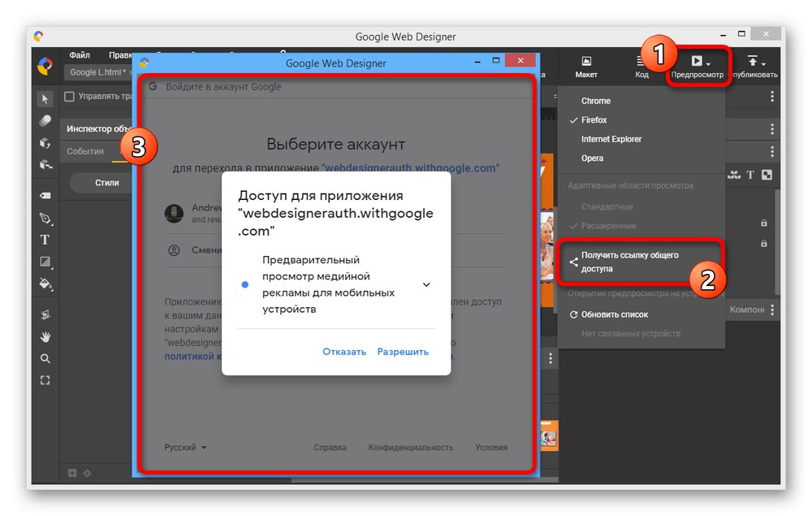
Task: Click the diamond keyframe icon at bottom left
Action: tap(87, 472)
